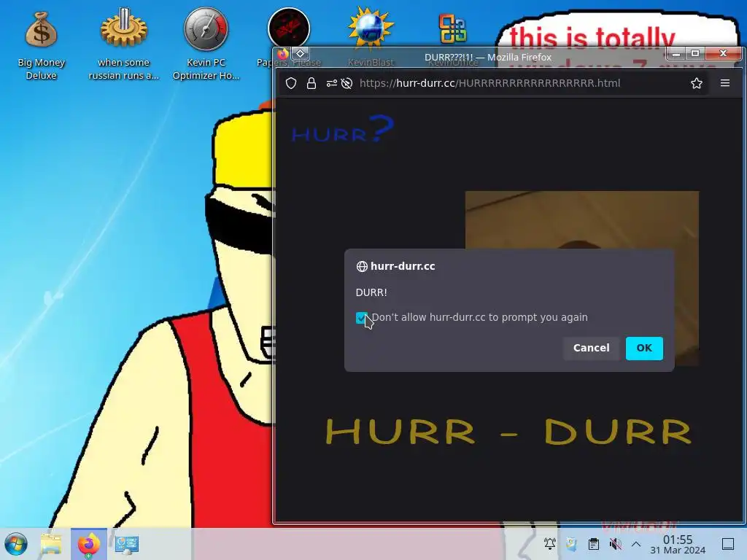
Task: Click the video thumbnail on the page
Action: point(581,219)
